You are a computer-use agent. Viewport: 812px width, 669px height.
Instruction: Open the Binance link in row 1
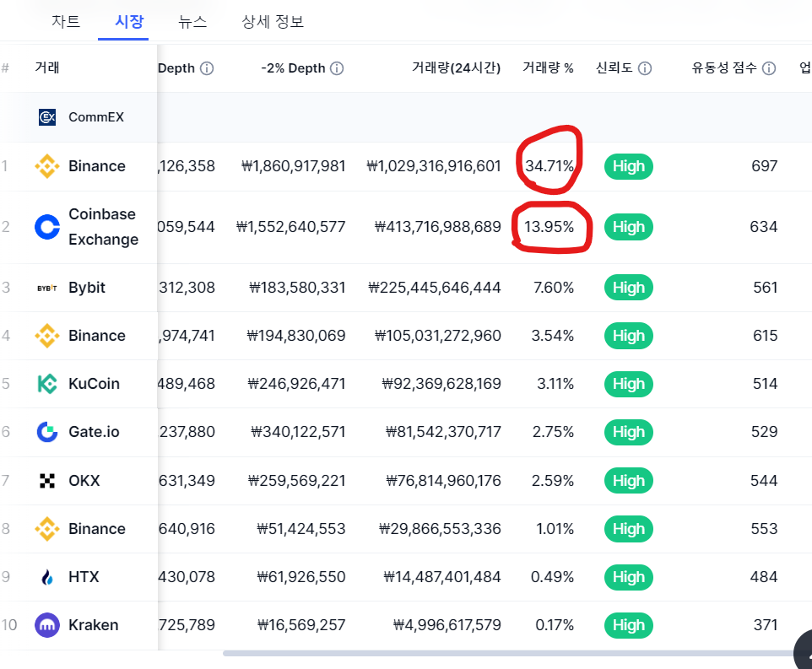(97, 166)
